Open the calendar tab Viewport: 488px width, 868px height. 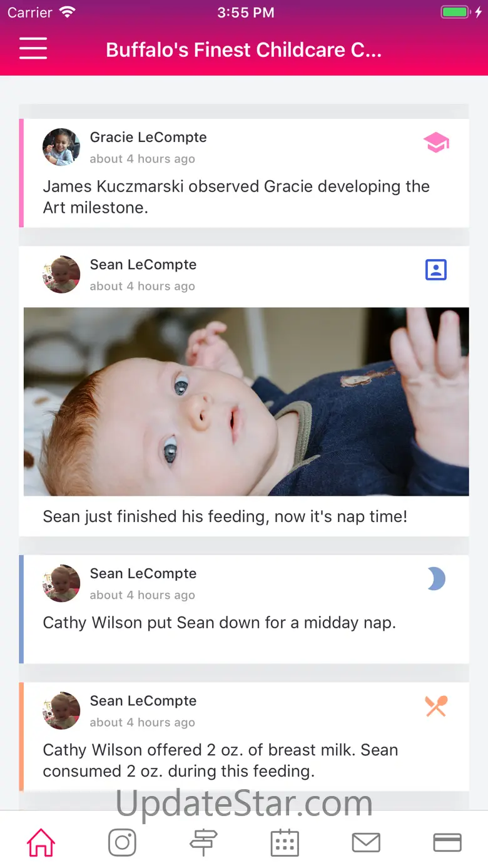tap(285, 842)
